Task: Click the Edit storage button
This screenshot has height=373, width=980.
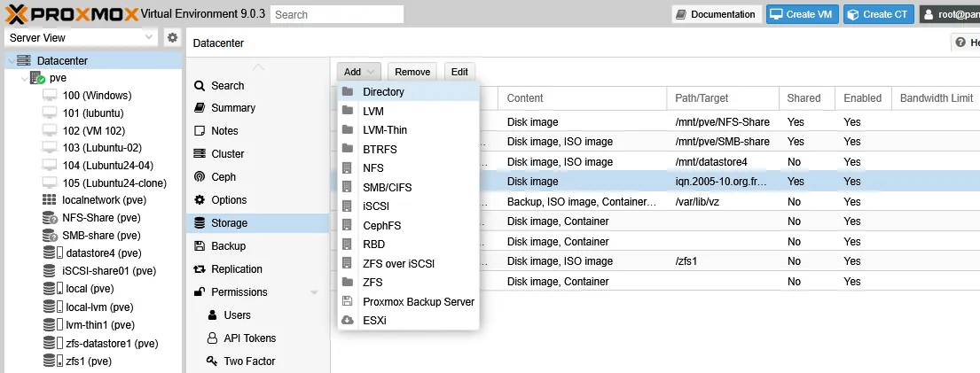Action: point(459,72)
